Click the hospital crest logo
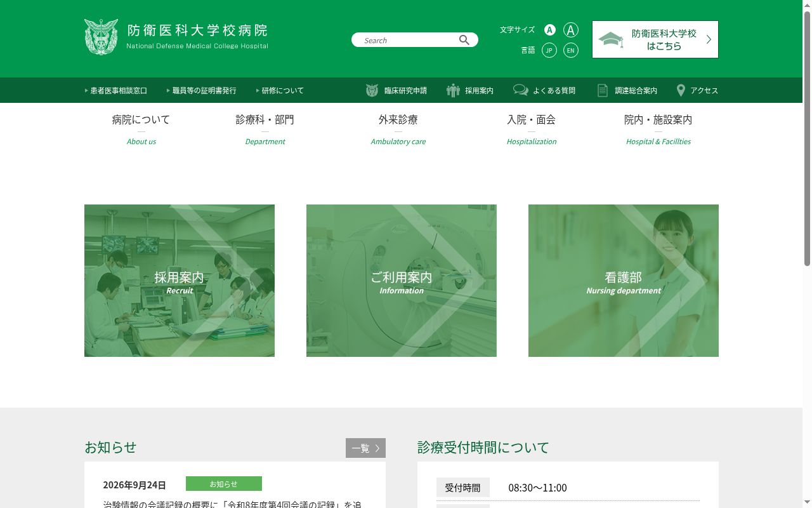 pos(101,37)
